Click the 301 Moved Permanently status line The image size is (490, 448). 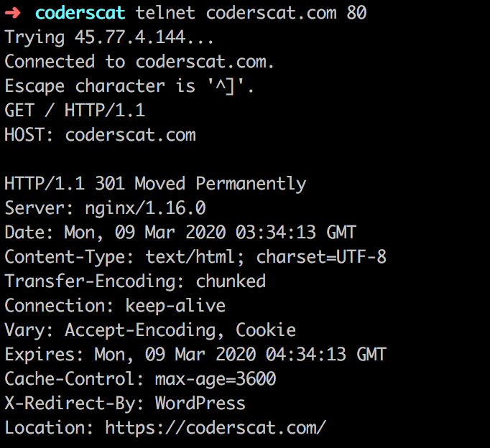pyautogui.click(x=155, y=184)
